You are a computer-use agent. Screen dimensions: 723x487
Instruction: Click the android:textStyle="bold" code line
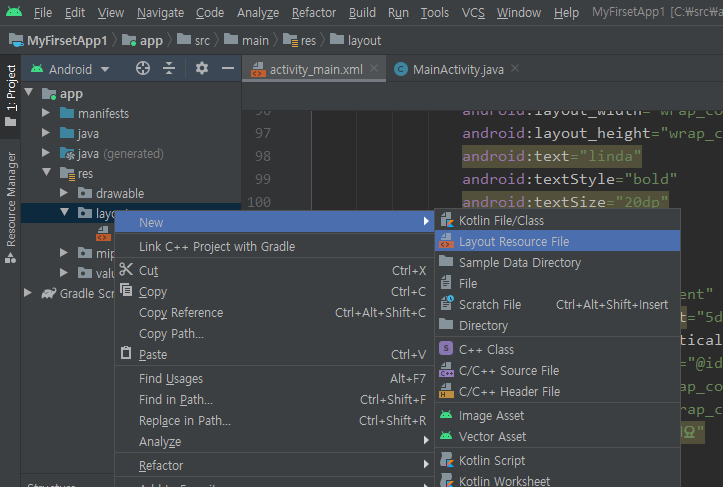[569, 179]
